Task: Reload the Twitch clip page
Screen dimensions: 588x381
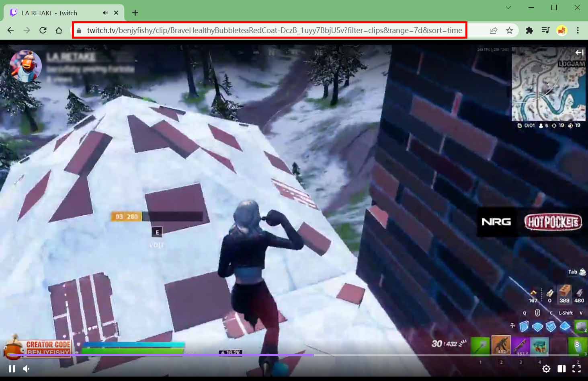Action: pos(43,30)
